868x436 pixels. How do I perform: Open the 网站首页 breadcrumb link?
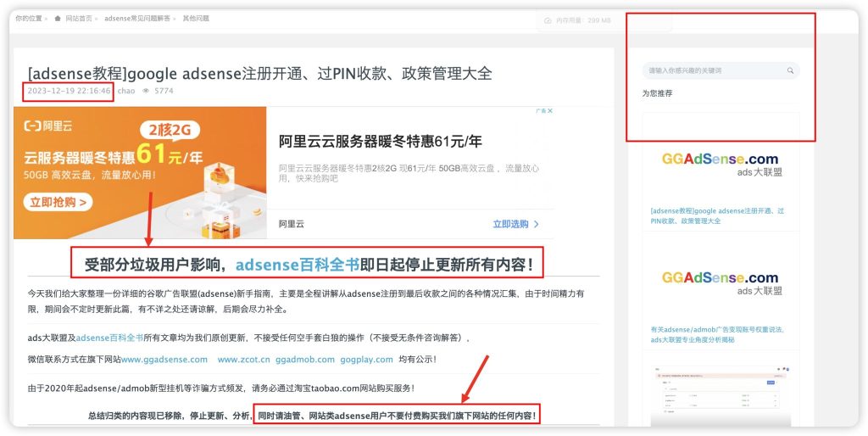(x=79, y=19)
